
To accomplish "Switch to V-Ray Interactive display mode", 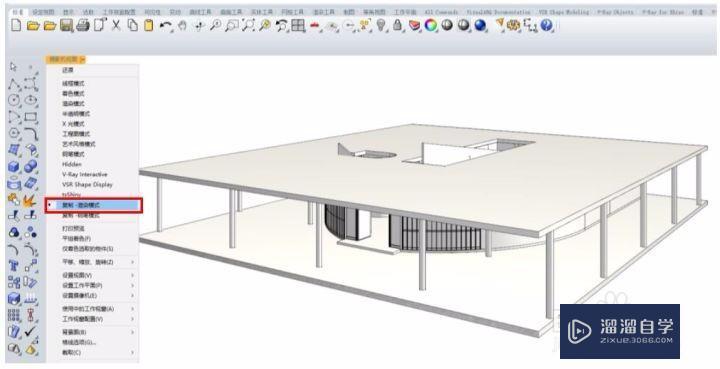I will click(84, 174).
